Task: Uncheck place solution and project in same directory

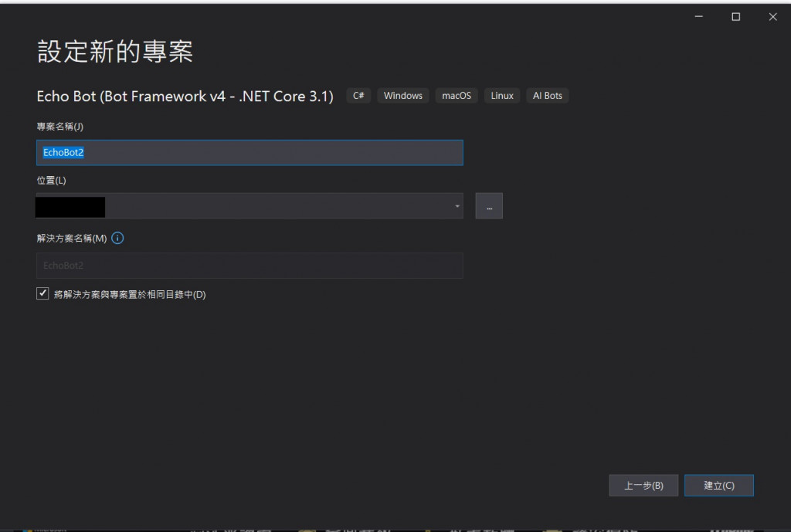Action: [x=42, y=293]
